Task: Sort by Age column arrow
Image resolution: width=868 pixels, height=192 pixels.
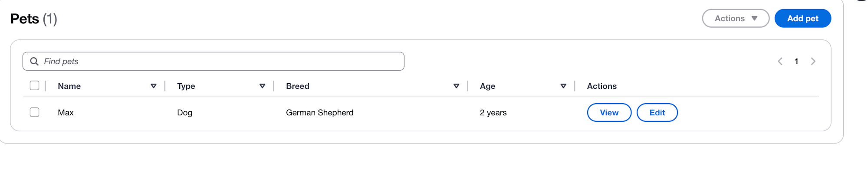Action: point(563,86)
